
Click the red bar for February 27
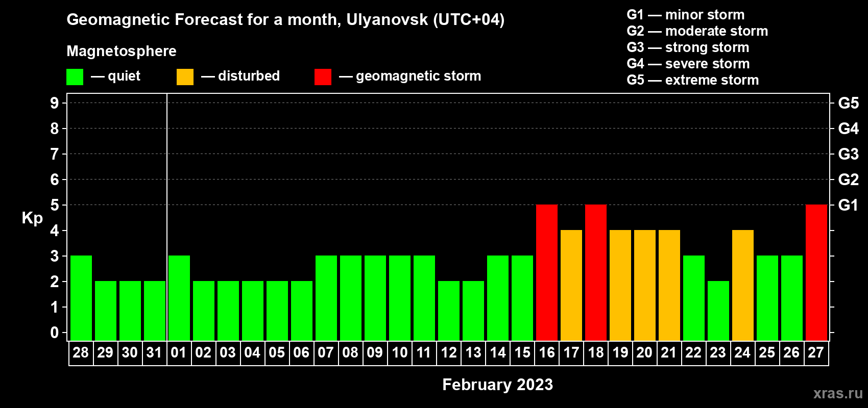[x=816, y=272]
